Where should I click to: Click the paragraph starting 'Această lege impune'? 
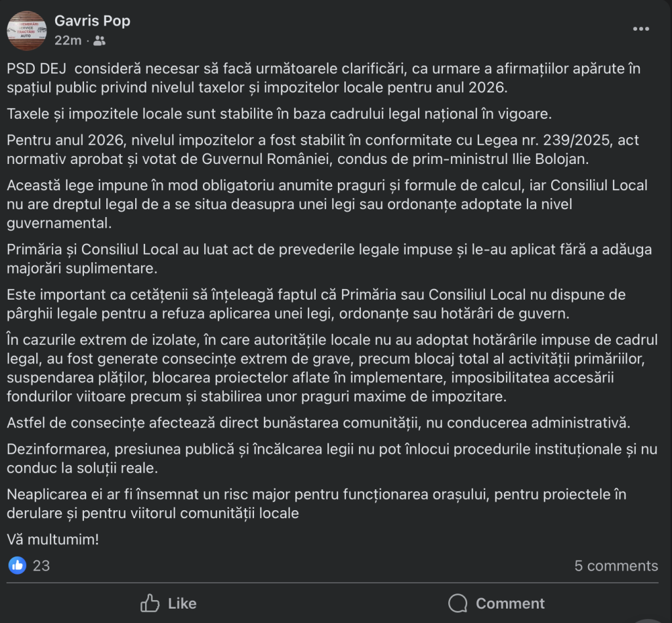point(327,204)
